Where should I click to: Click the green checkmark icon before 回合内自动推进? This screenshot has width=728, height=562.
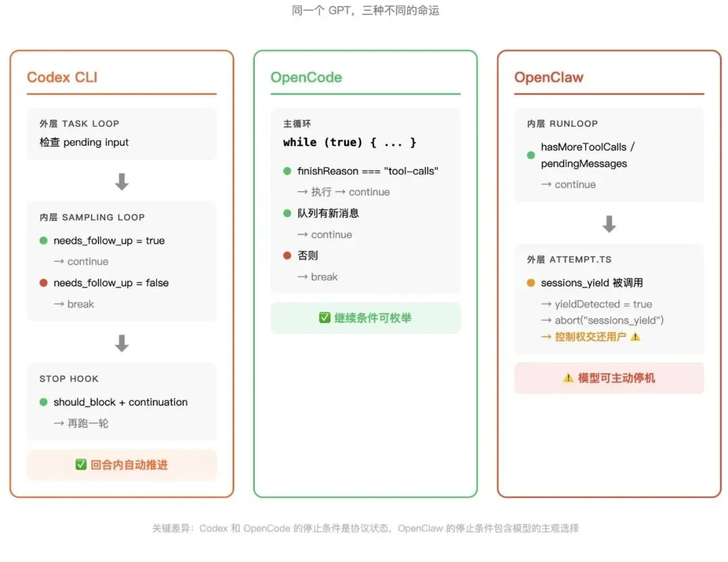click(x=81, y=464)
